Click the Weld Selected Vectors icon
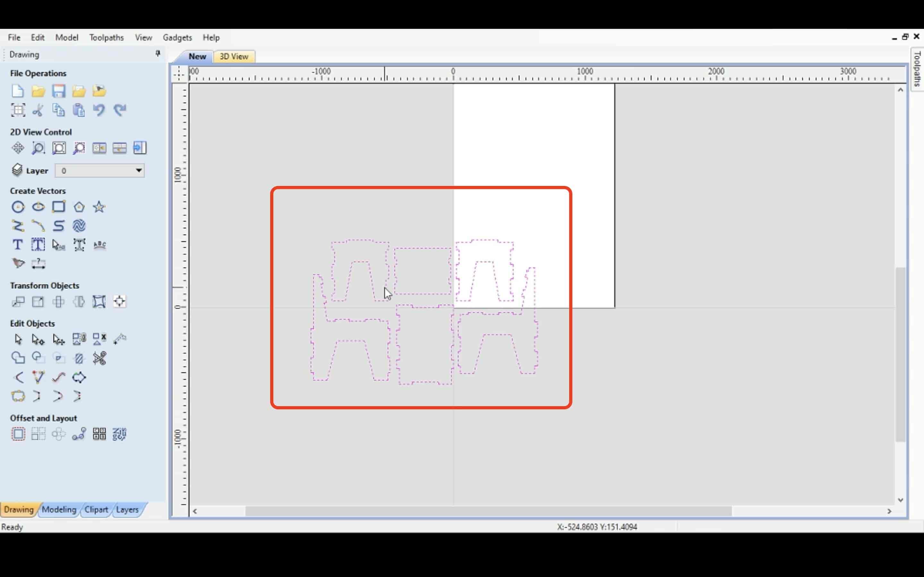The width and height of the screenshot is (924, 577). pos(17,358)
